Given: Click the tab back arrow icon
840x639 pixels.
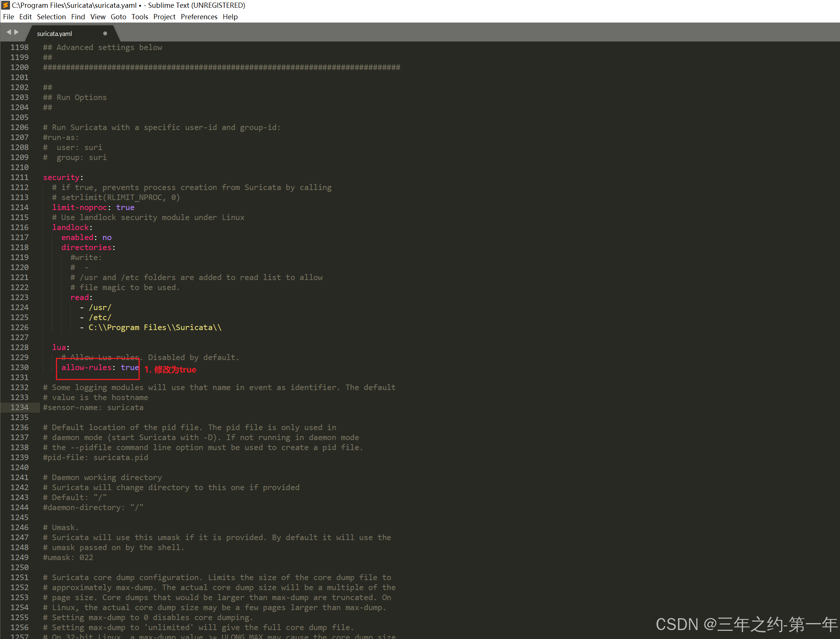Looking at the screenshot, I should pos(9,32).
